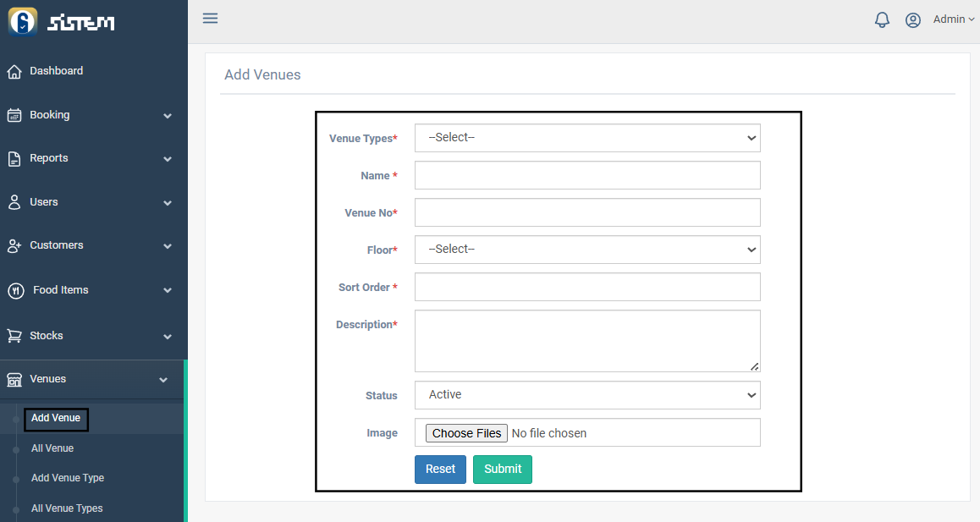
Task: Expand the Stocks menu chevron
Action: (168, 337)
